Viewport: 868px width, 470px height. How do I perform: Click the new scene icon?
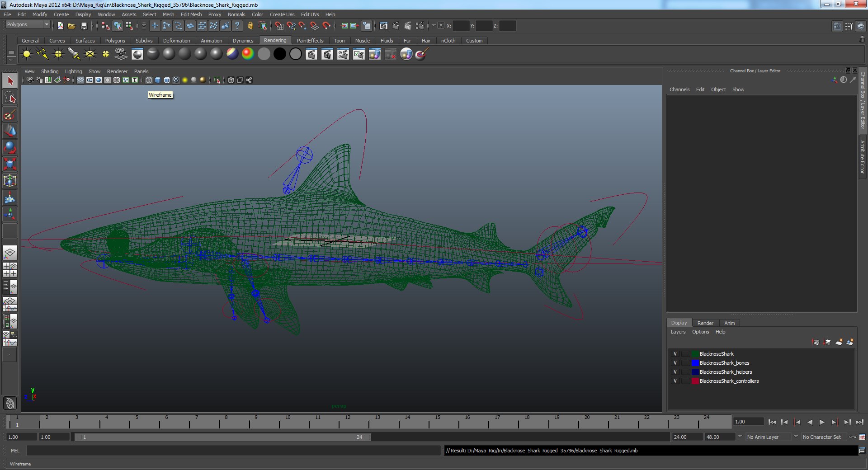point(60,26)
